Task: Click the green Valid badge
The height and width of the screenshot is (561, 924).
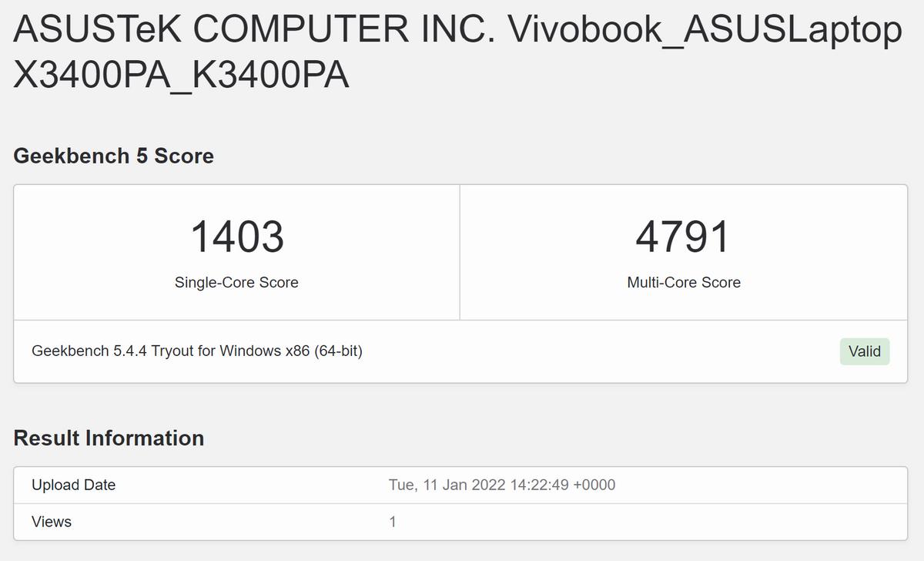Action: 864,351
